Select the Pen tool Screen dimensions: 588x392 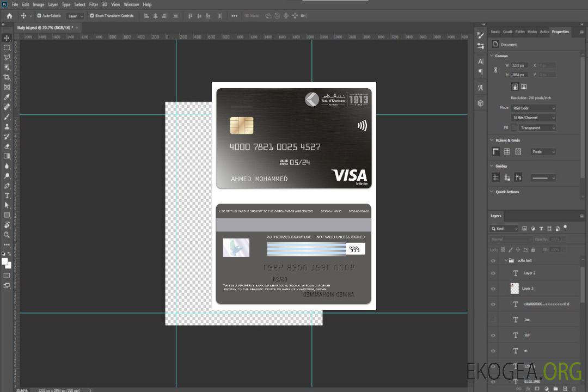click(7, 186)
